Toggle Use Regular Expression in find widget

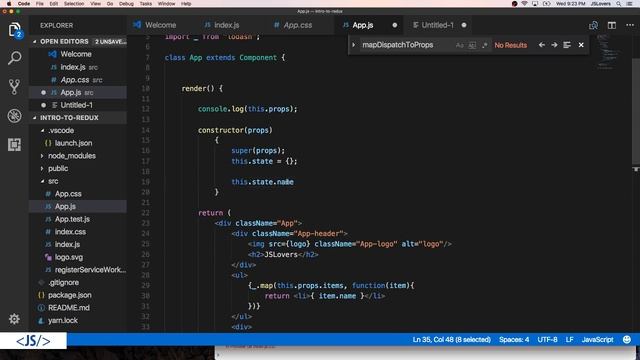point(484,45)
